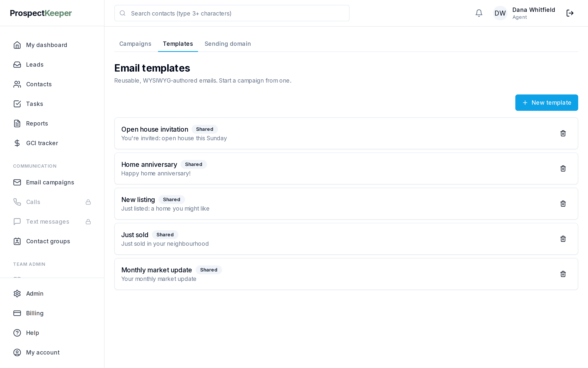The width and height of the screenshot is (588, 368).
Task: Go to My dashboard
Action: pyautogui.click(x=52, y=45)
